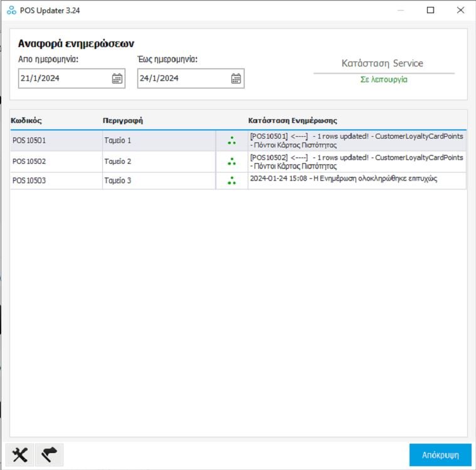Click the Από ημερομηνία date field

tap(63, 78)
